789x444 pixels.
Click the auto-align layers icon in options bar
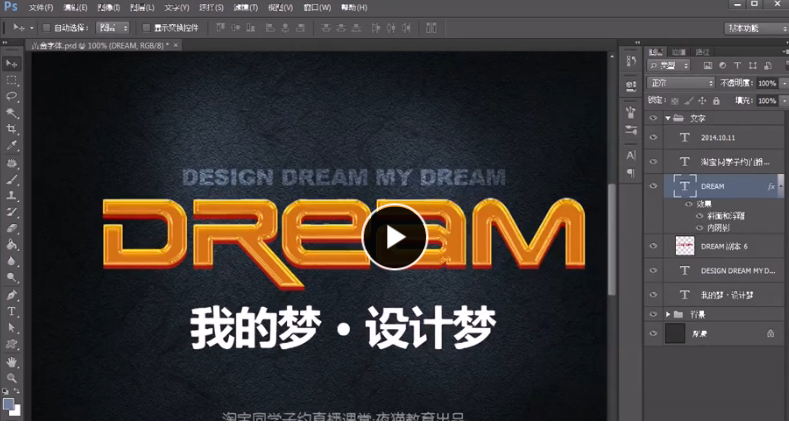point(431,28)
